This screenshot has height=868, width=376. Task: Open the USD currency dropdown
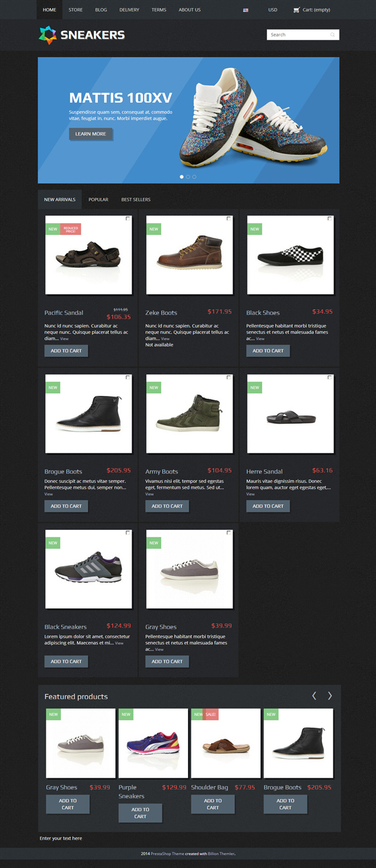273,10
